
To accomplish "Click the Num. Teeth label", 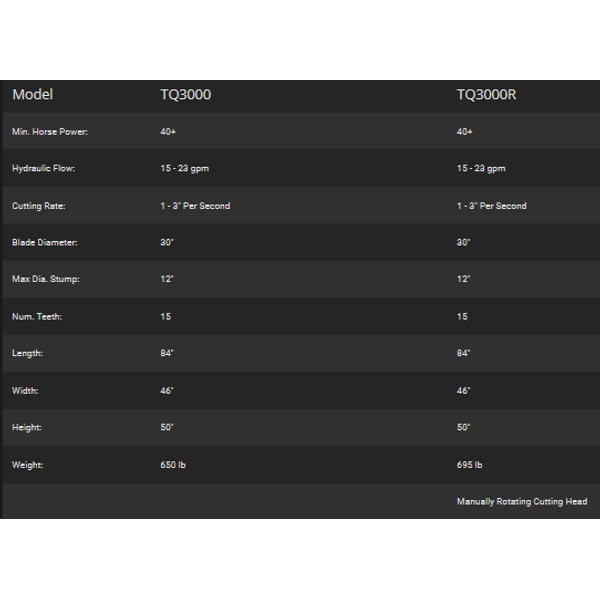I will click(x=37, y=316).
